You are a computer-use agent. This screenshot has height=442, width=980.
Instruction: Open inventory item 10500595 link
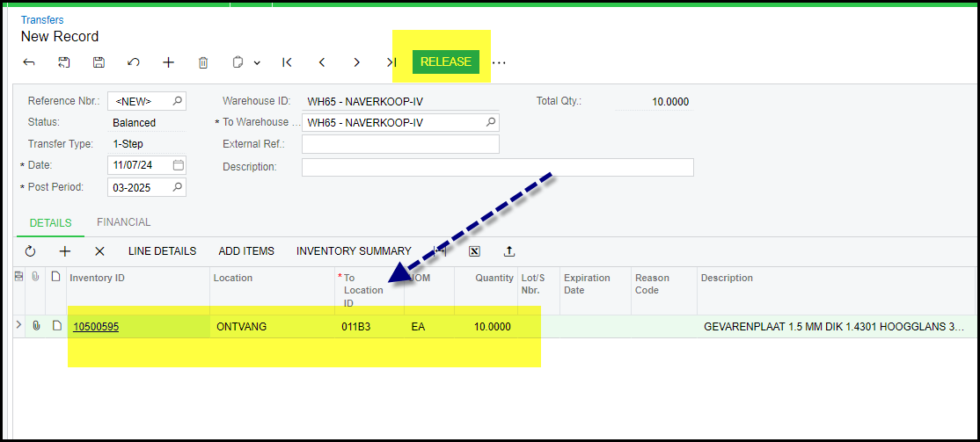[96, 327]
